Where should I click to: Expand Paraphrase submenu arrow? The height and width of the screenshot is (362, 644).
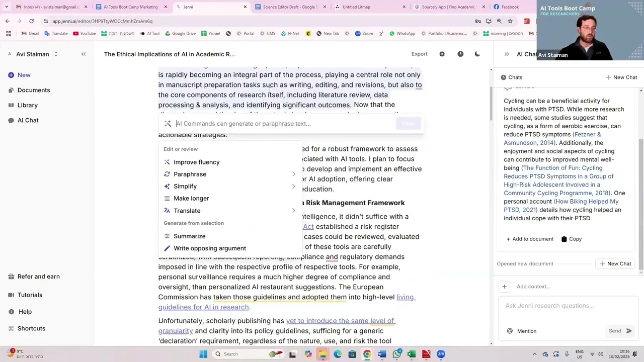293,174
